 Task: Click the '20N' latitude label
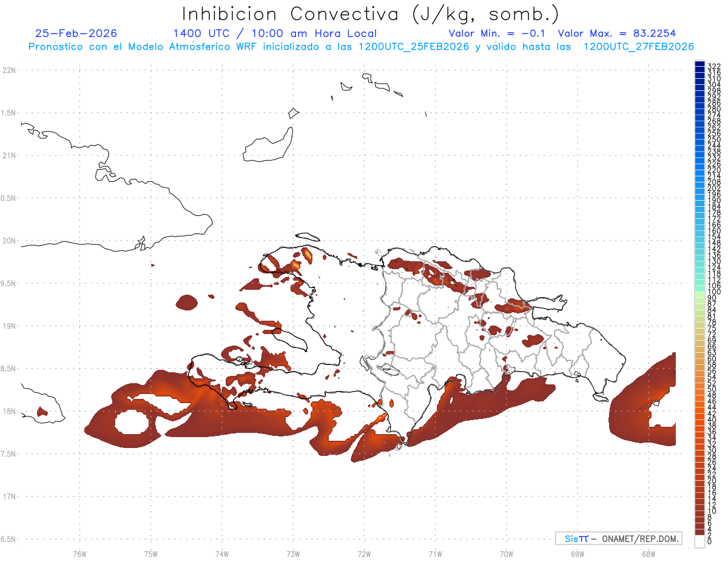click(9, 241)
